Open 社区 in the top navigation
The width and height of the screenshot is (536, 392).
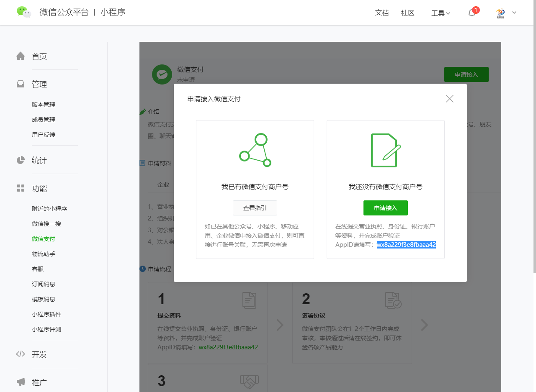click(407, 13)
